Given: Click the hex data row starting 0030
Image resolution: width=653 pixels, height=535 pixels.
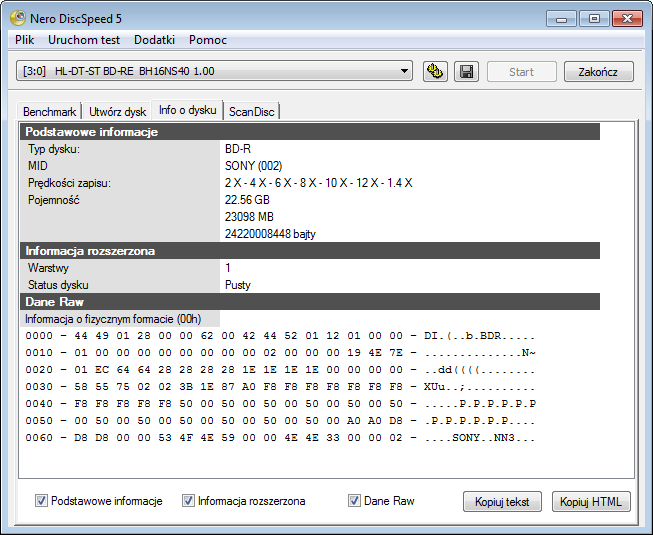Looking at the screenshot, I should [x=280, y=387].
